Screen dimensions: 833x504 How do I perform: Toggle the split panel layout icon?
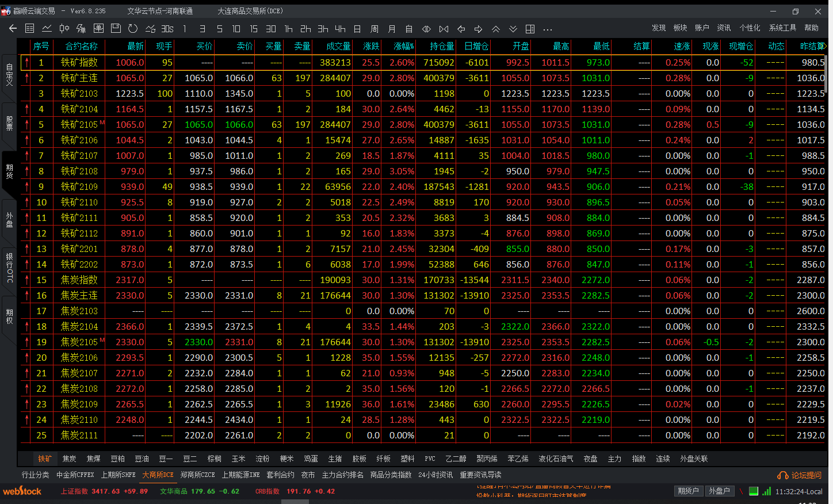530,28
